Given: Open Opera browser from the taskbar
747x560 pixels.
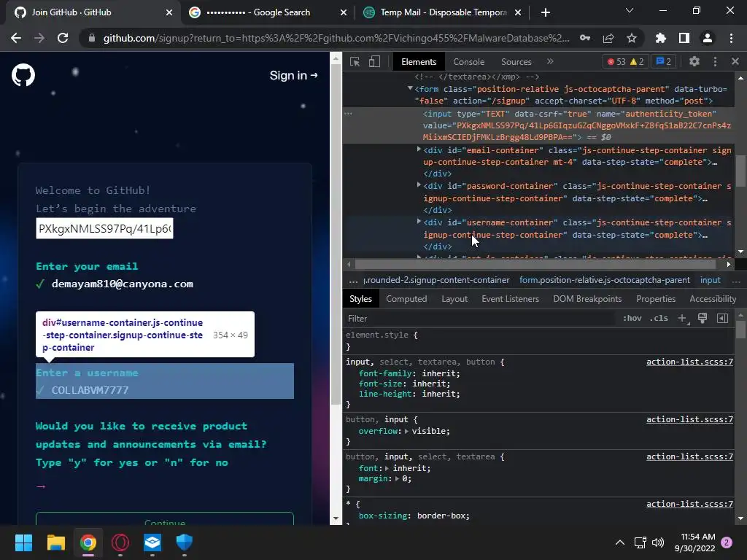Looking at the screenshot, I should tap(120, 542).
